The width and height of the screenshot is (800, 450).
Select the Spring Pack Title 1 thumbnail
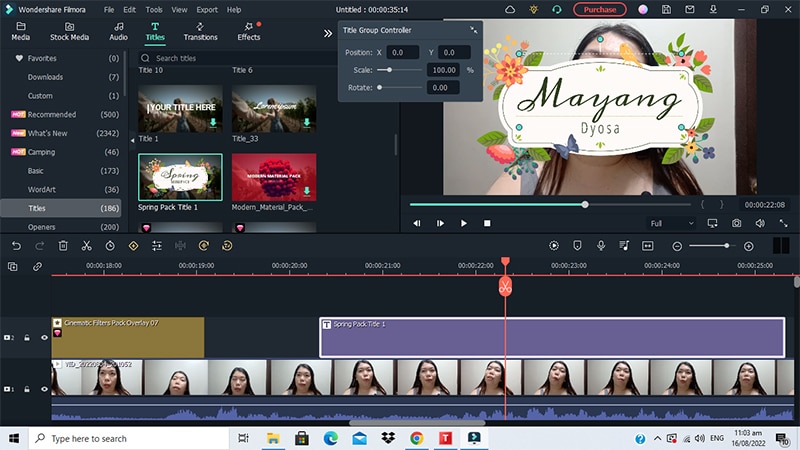[x=180, y=177]
